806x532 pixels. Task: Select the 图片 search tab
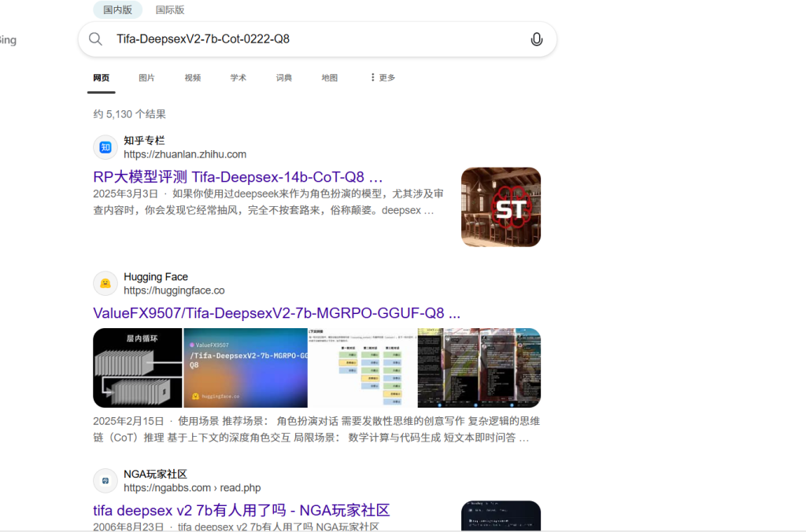pyautogui.click(x=146, y=78)
